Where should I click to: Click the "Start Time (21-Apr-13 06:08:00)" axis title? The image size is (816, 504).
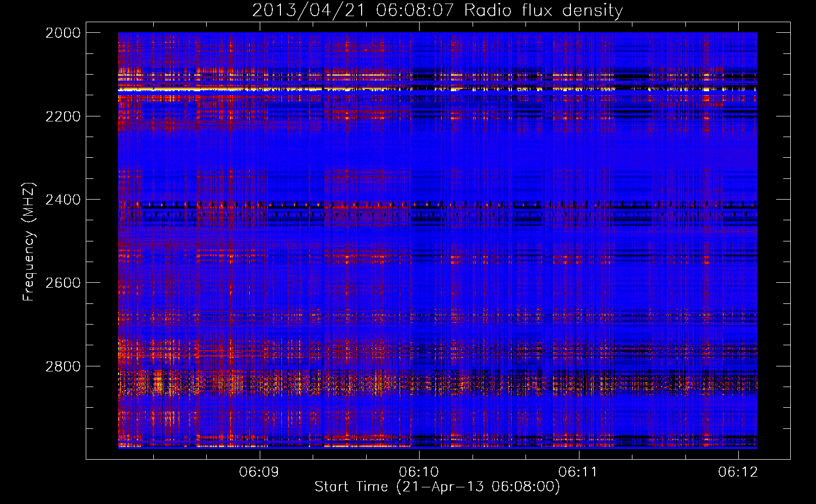coord(437,487)
